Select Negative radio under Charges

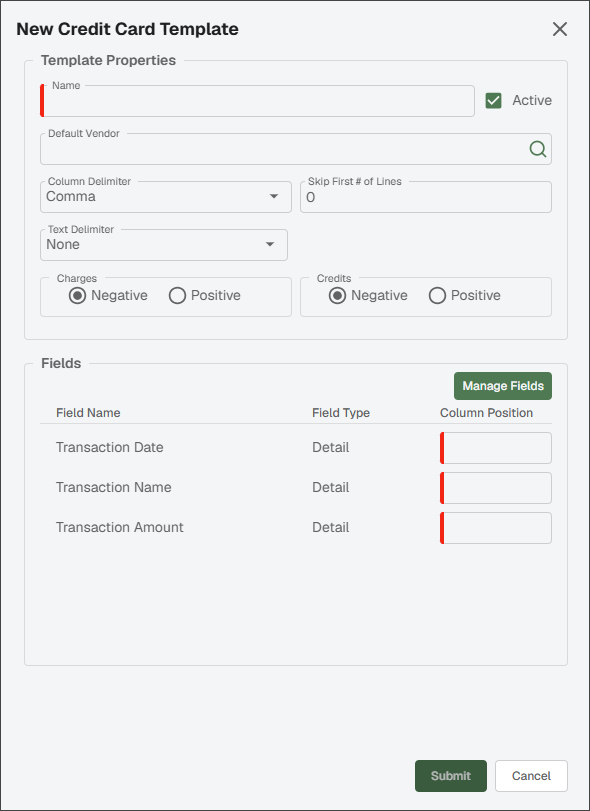point(78,296)
